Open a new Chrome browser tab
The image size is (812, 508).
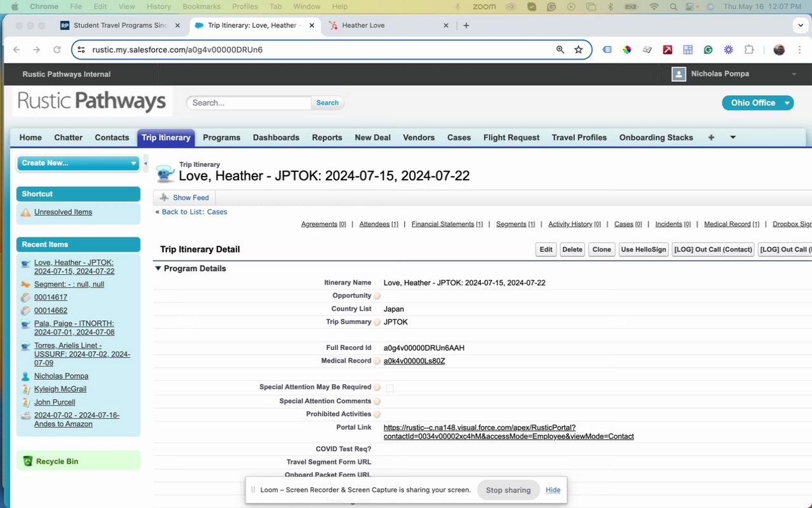pyautogui.click(x=466, y=25)
